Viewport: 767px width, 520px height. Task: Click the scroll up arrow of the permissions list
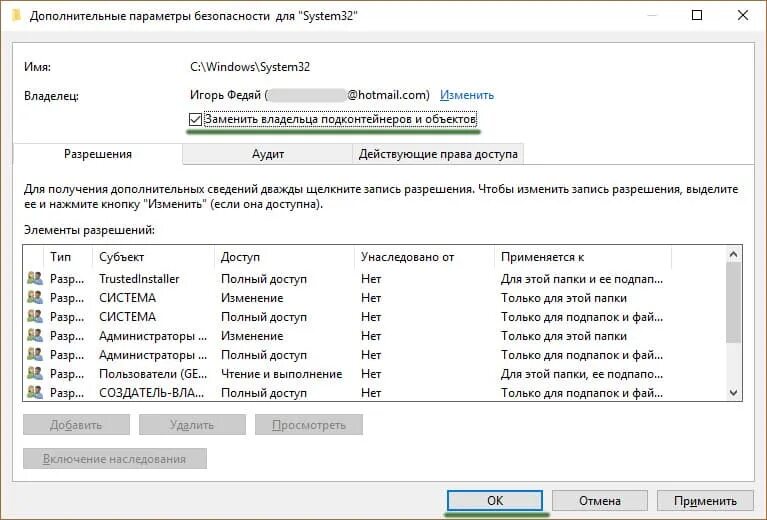[734, 255]
